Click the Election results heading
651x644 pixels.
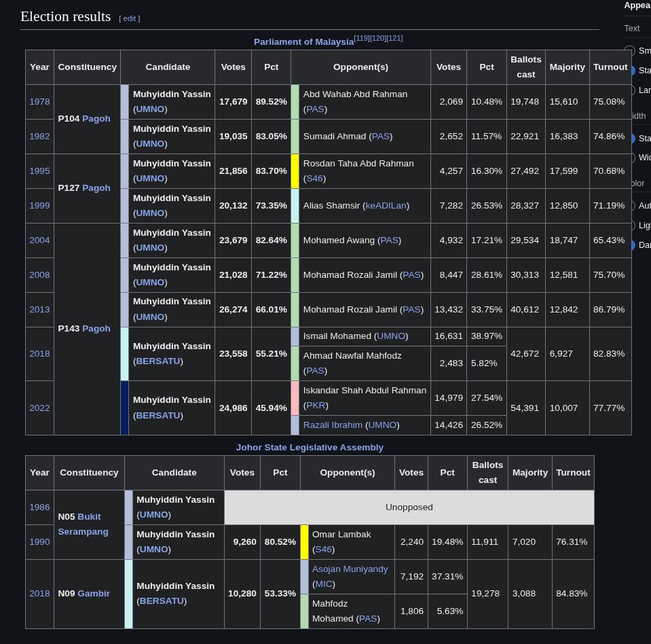pos(66,16)
